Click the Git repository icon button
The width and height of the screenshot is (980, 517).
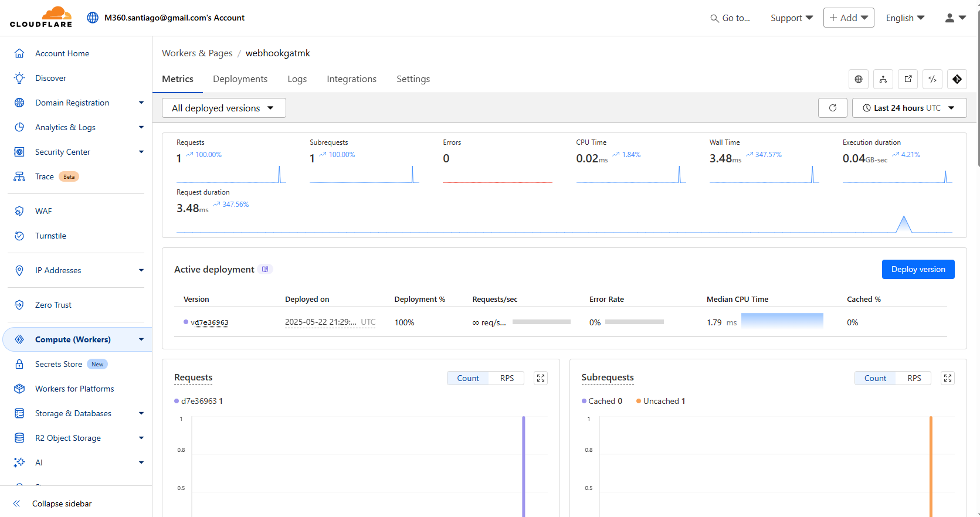[x=957, y=79]
